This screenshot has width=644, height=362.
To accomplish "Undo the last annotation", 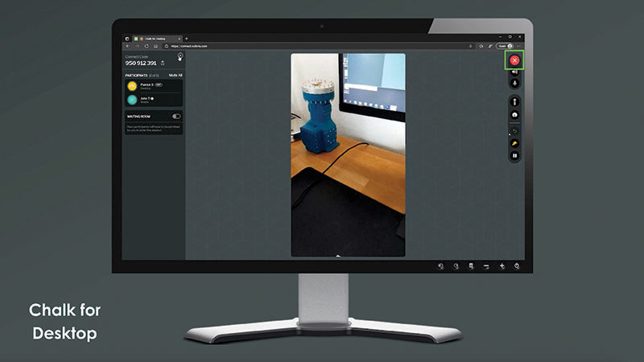I will (514, 130).
